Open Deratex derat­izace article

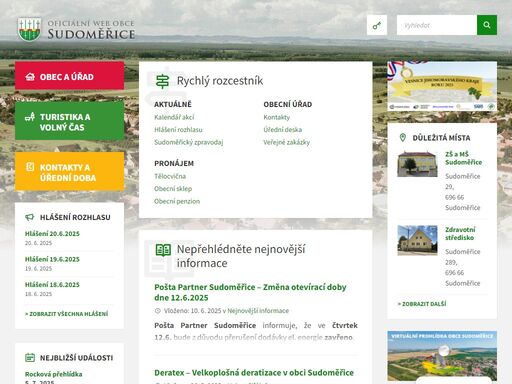click(x=254, y=373)
